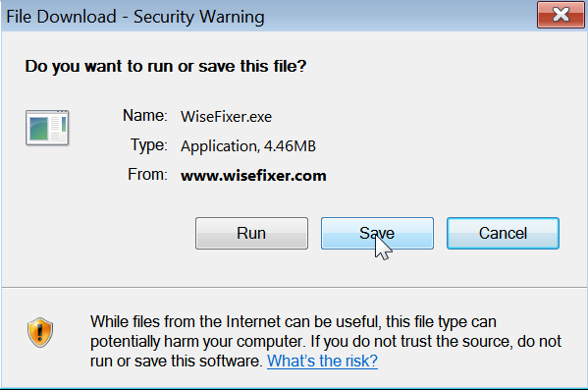Open the "What's the risk?" link
The height and width of the screenshot is (390, 588).
[x=322, y=361]
